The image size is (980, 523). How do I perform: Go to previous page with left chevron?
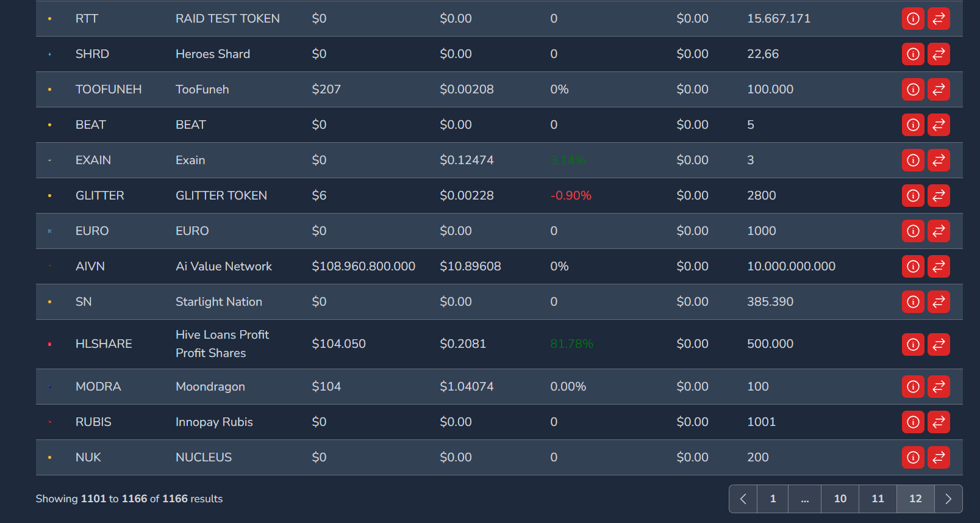coord(743,499)
